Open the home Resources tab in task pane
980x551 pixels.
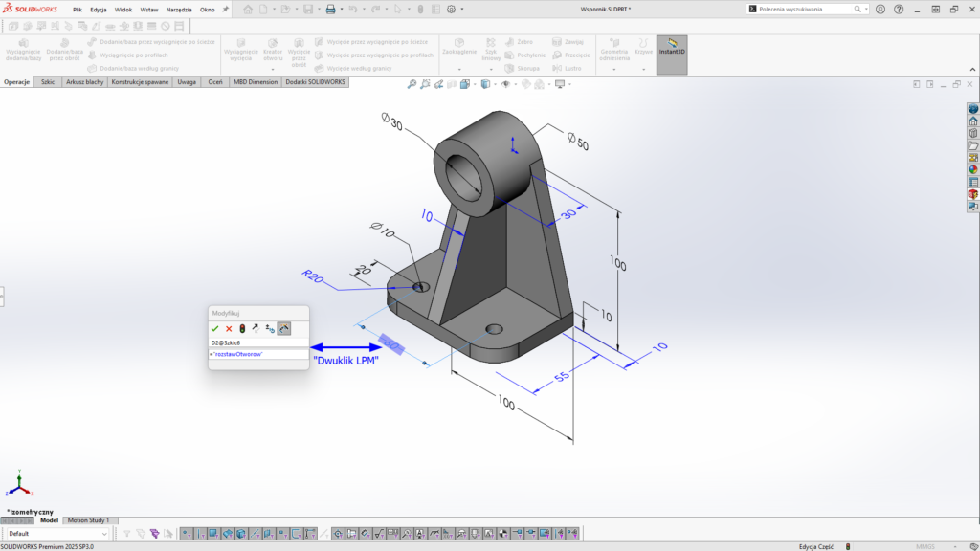pos(973,121)
